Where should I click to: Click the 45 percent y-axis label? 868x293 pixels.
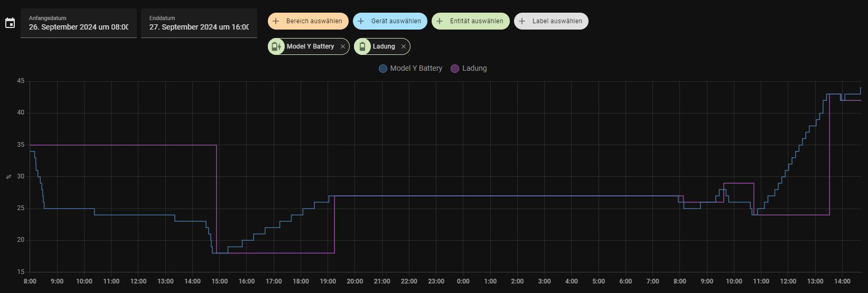pyautogui.click(x=21, y=81)
